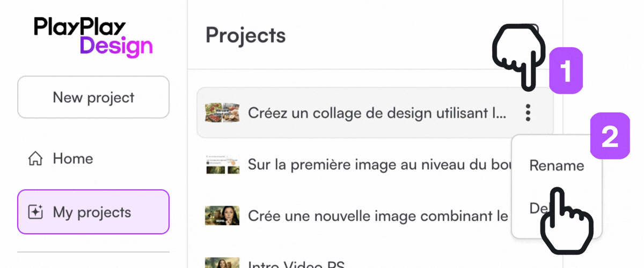Select the "Créez un collage de design" project title
The image size is (644, 268).
pyautogui.click(x=377, y=113)
